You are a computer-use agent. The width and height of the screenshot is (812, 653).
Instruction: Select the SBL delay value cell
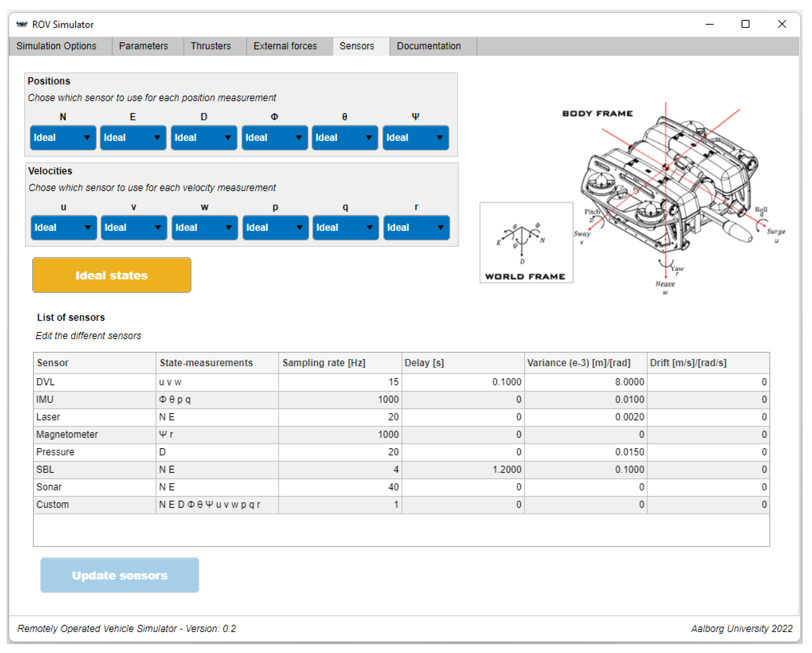click(463, 469)
